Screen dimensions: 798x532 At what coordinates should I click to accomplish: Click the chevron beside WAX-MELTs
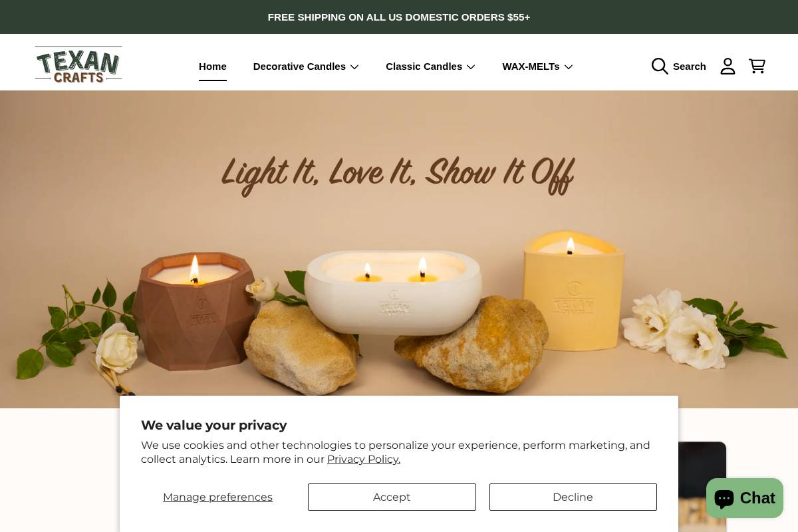point(569,66)
